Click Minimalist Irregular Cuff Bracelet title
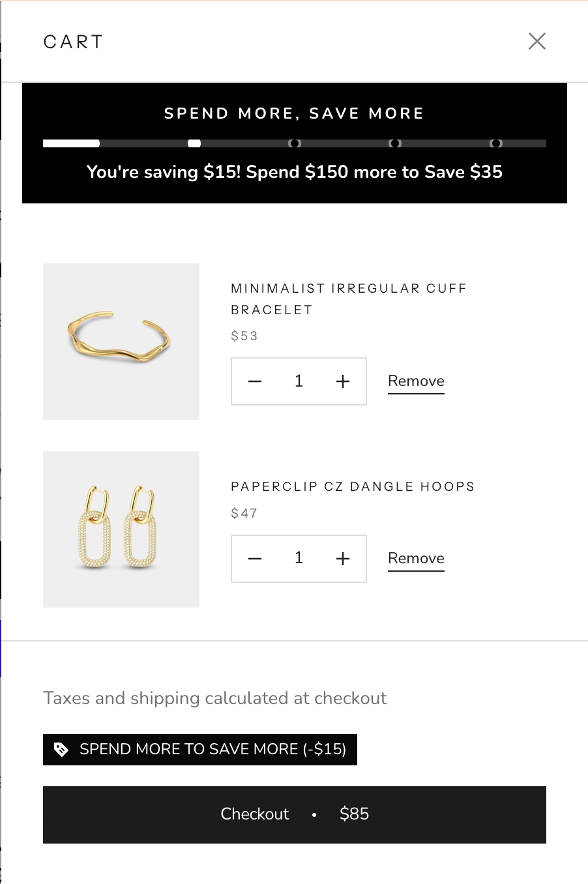The width and height of the screenshot is (588, 884). tap(348, 299)
